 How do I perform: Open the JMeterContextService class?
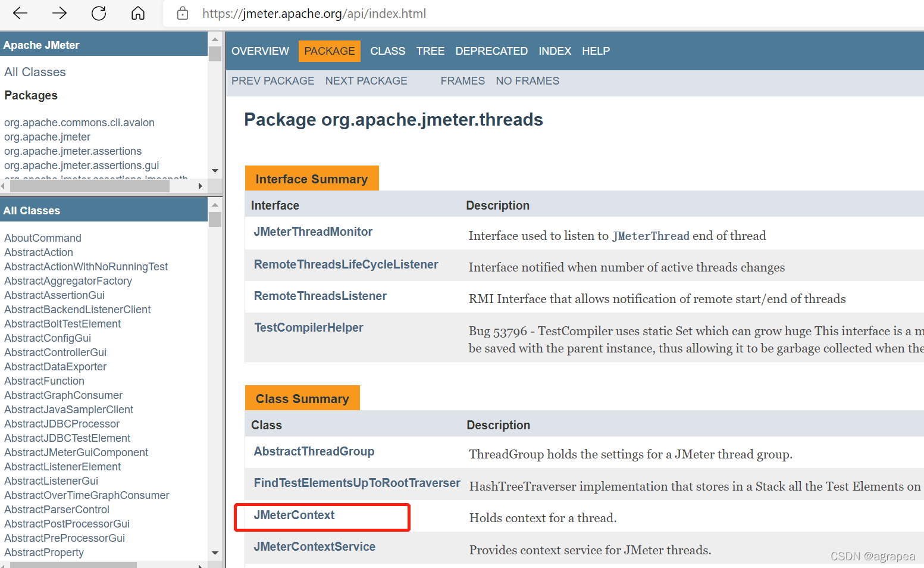(x=314, y=547)
